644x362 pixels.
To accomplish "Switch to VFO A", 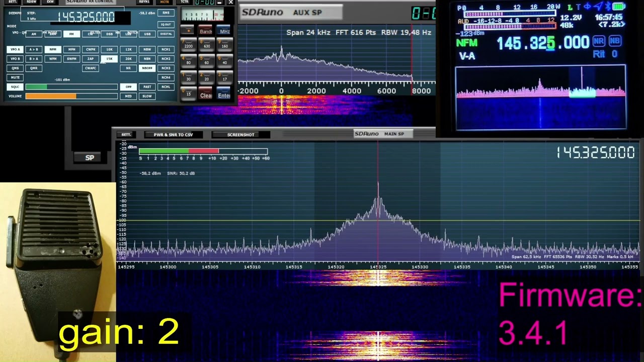I will tap(15, 49).
